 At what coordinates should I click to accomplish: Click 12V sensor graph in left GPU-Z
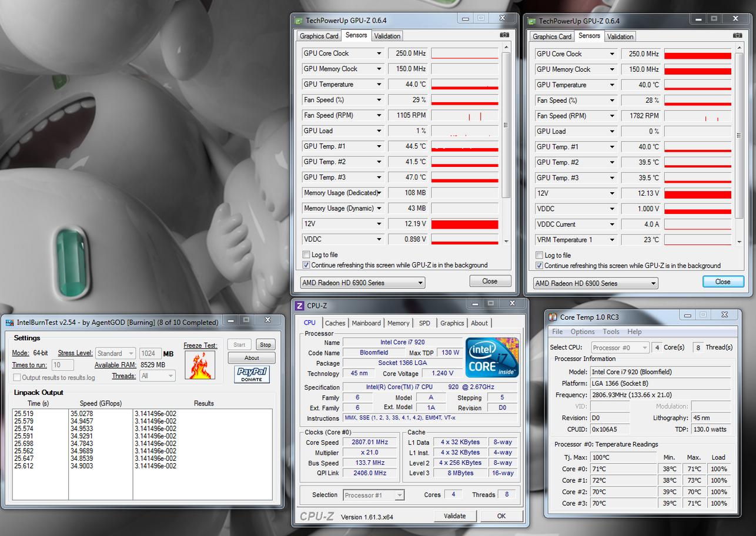pos(464,224)
